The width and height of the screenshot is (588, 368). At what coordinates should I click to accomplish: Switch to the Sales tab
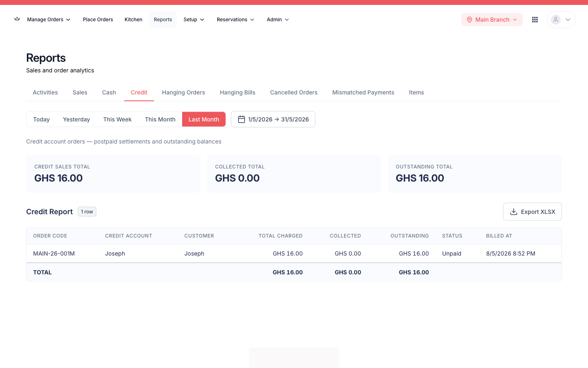(80, 92)
